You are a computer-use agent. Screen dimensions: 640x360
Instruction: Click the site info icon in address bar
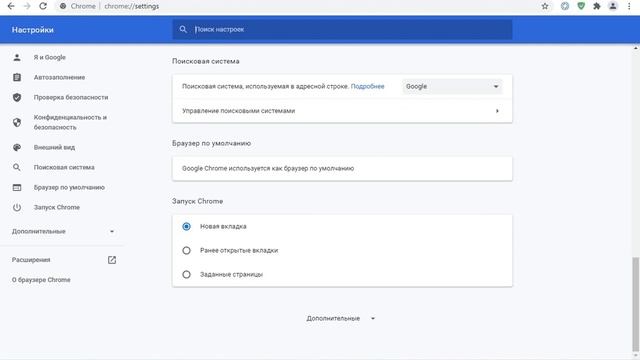click(63, 6)
